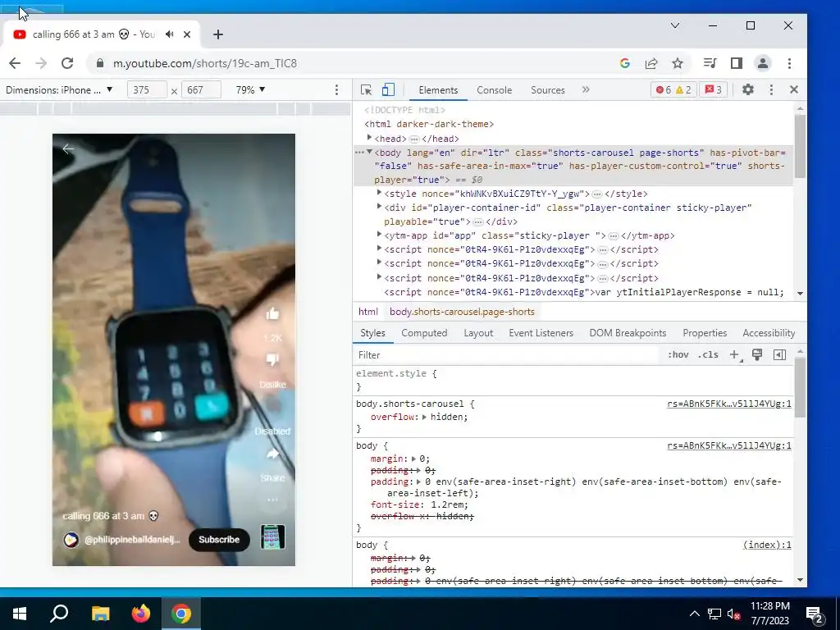840x630 pixels.
Task: Open DevTools settings gear
Action: (748, 90)
